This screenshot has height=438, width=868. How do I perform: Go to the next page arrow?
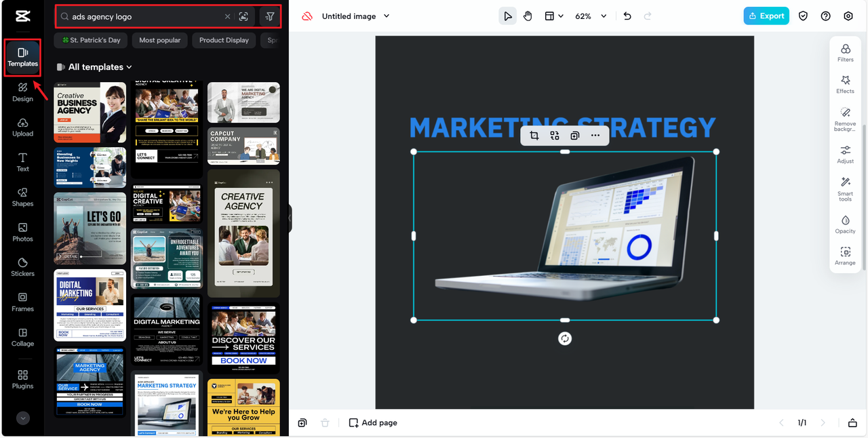click(823, 422)
